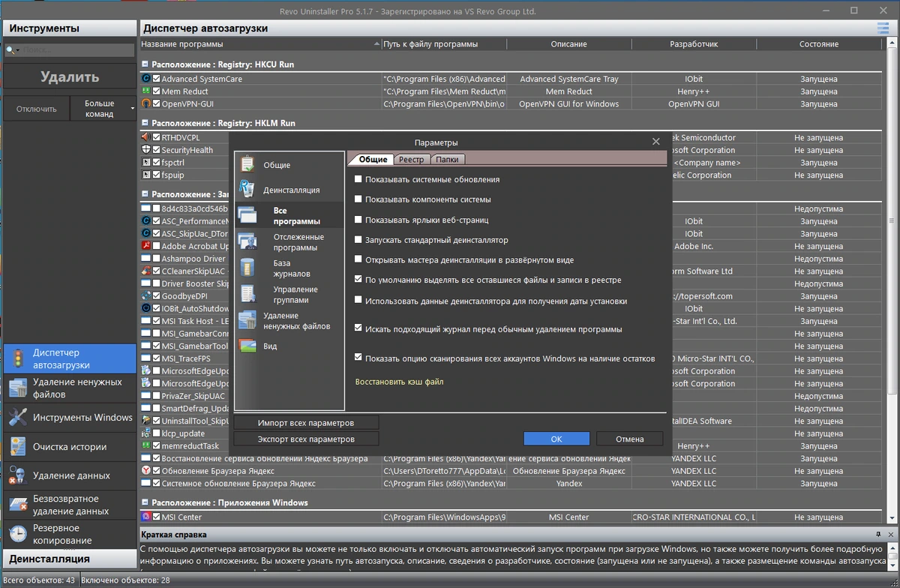Click the Adobe Acrobat entry icon

click(x=146, y=246)
